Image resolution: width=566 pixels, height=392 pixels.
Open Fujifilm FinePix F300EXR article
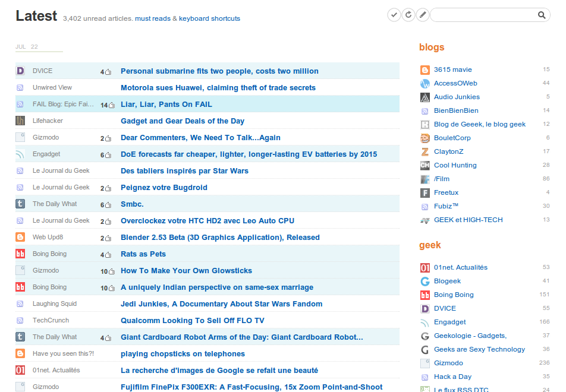(251, 387)
